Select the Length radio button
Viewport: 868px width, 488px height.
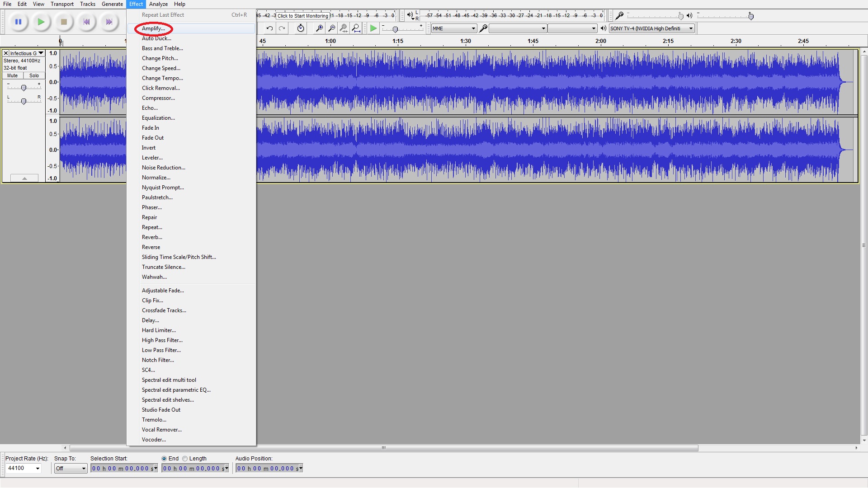[185, 459]
